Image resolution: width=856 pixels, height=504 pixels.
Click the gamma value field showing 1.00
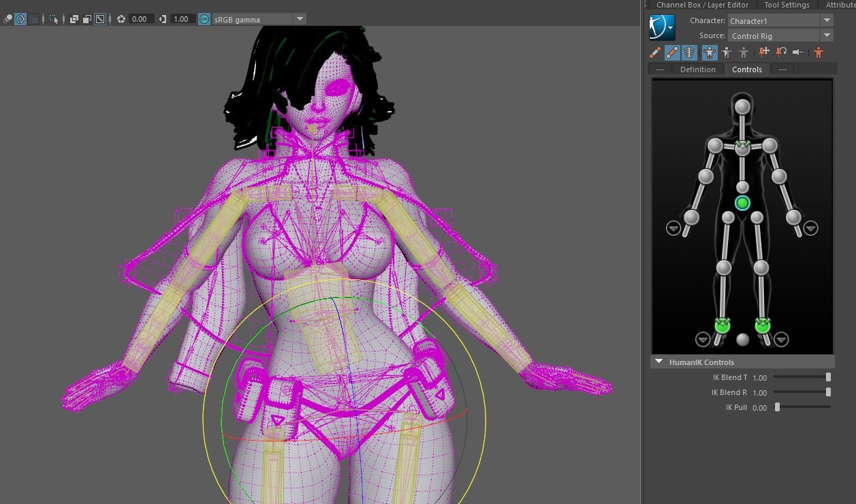pyautogui.click(x=183, y=19)
